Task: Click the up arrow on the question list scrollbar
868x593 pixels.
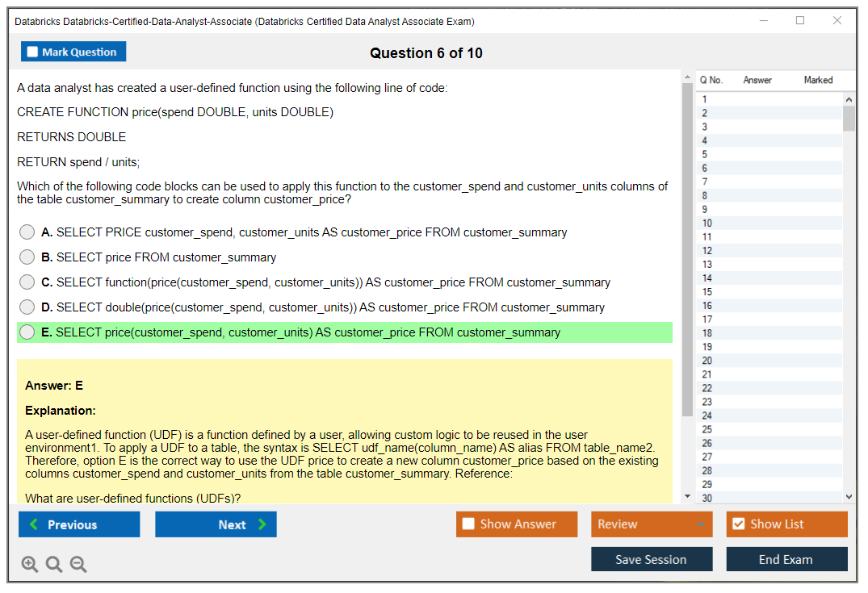Action: pyautogui.click(x=849, y=98)
